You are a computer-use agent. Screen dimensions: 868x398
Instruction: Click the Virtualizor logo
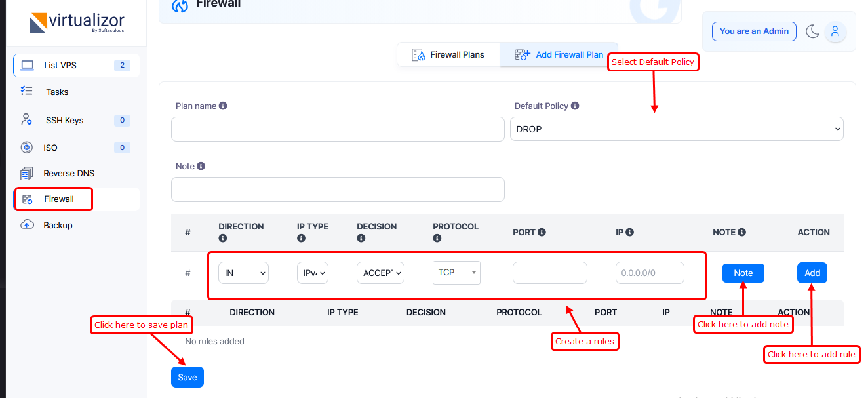pos(77,22)
